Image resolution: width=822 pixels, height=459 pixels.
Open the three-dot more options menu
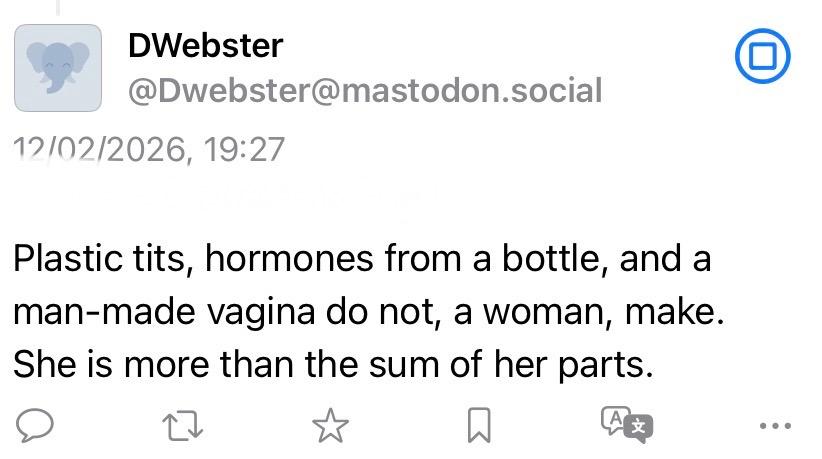pos(774,426)
